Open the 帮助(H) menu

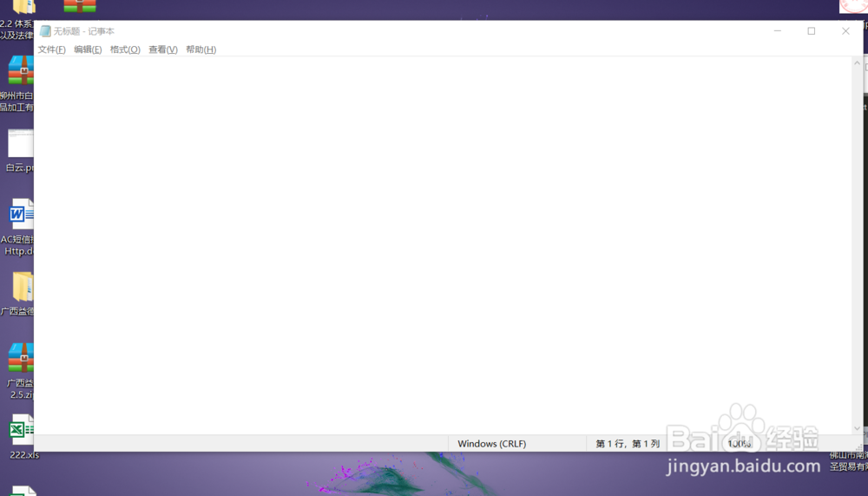[201, 50]
